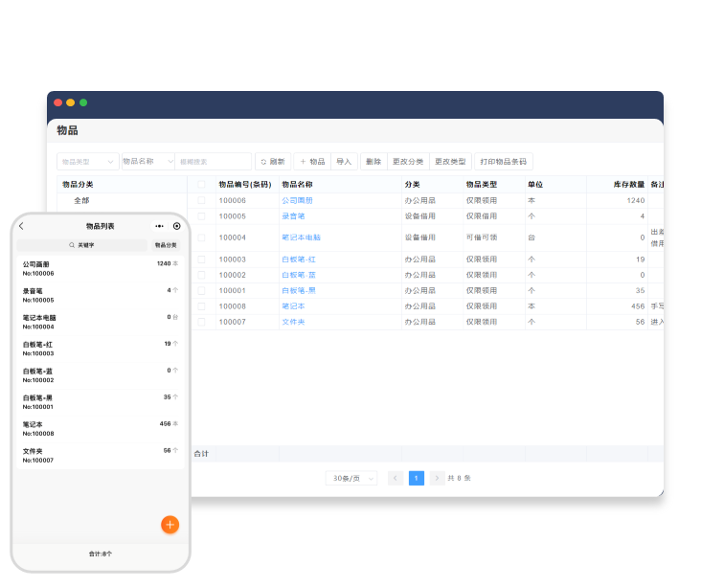Tap the circular target icon on phone header

[x=177, y=226]
